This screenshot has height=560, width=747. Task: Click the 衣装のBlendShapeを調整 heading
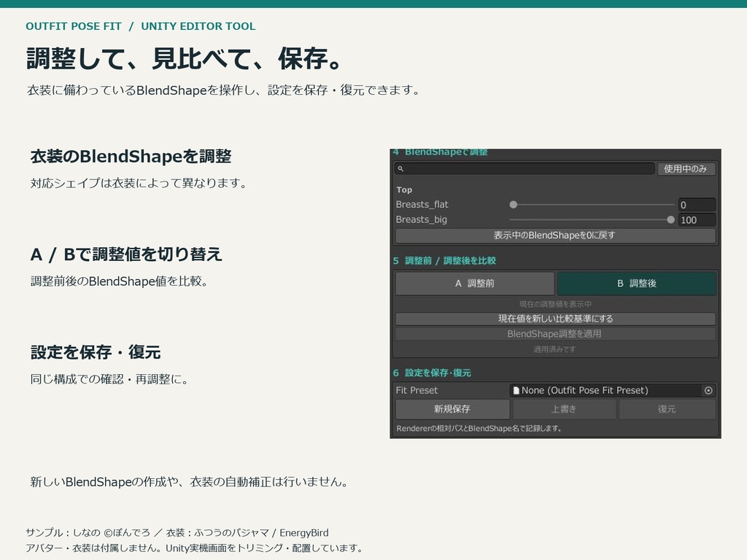pyautogui.click(x=131, y=157)
